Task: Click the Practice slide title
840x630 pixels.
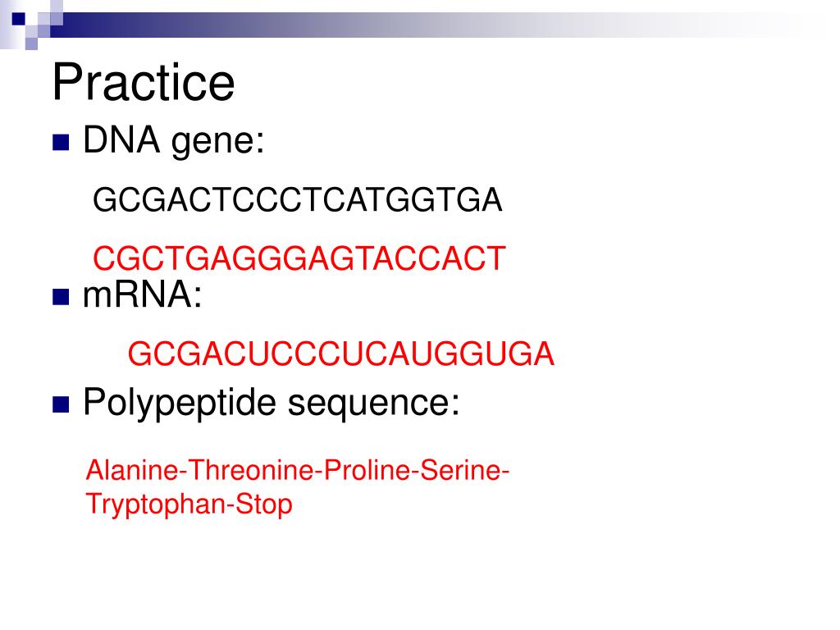Action: click(x=144, y=82)
